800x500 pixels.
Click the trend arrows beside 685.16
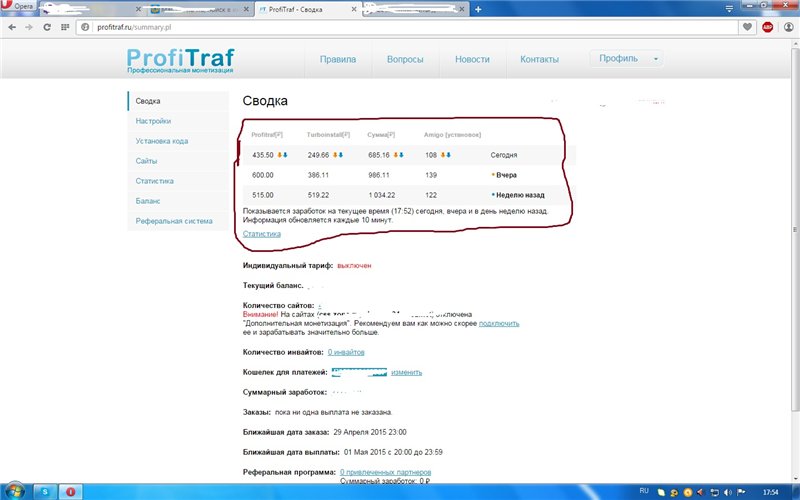398,155
